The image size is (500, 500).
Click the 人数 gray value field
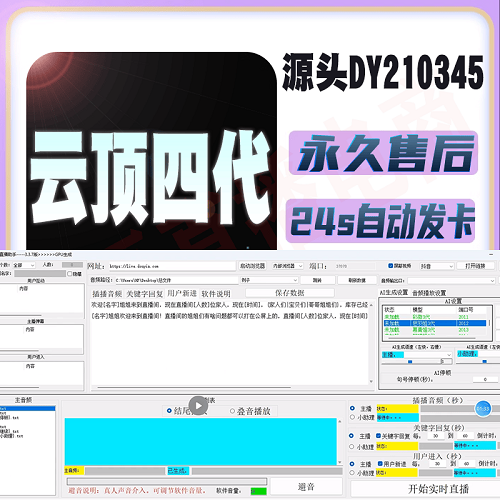click(72, 265)
